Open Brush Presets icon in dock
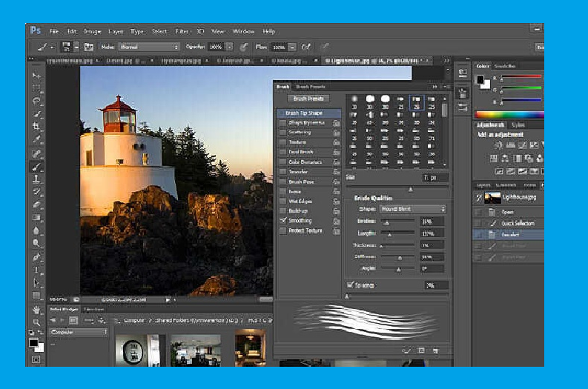The image size is (588, 389). [463, 107]
